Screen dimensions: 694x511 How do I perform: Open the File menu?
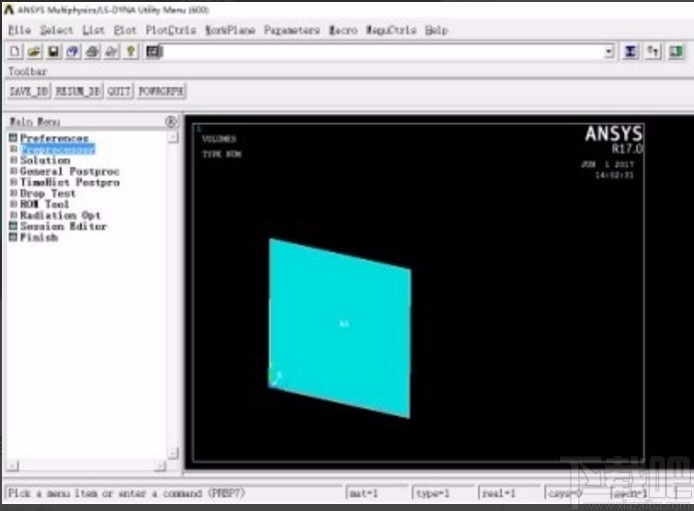[19, 30]
